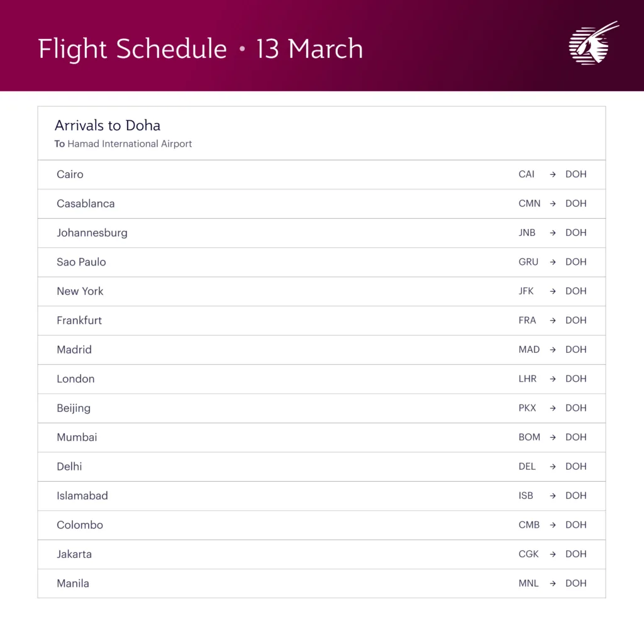Click the arrow in the Frankfurt row

(553, 321)
